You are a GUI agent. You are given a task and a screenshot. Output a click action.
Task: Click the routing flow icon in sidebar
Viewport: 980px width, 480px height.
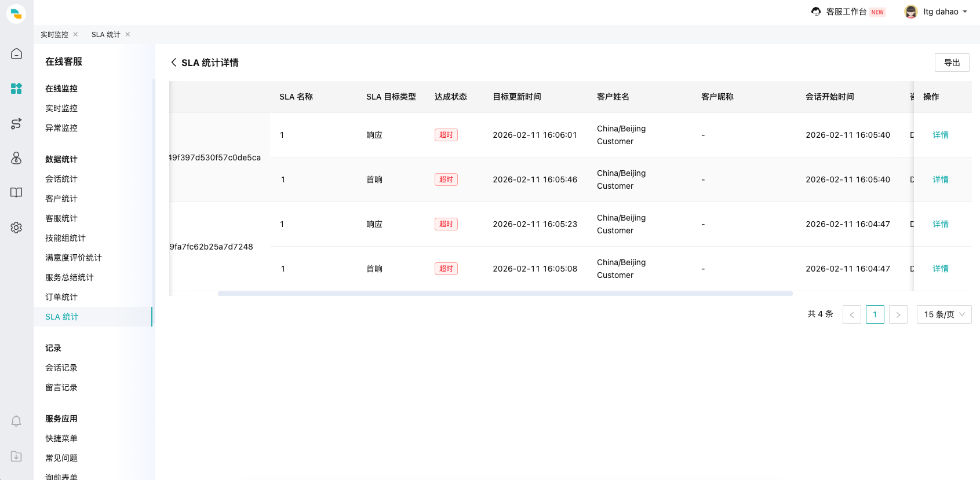(16, 123)
